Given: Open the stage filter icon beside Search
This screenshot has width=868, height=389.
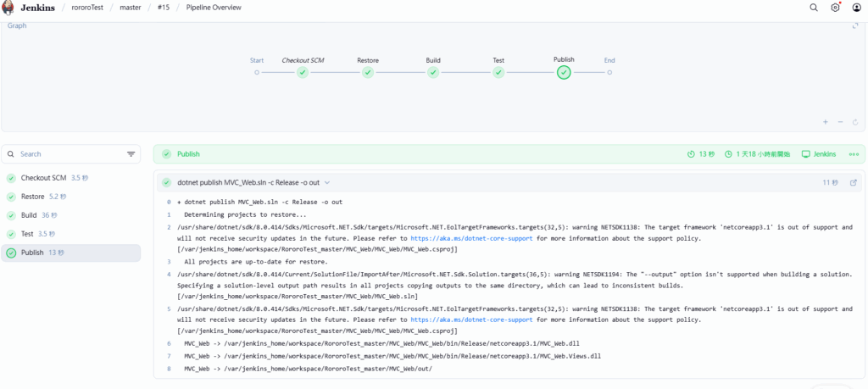Looking at the screenshot, I should [131, 154].
